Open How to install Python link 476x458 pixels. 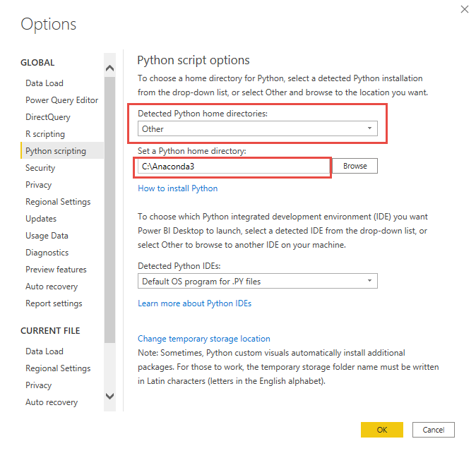coord(177,188)
